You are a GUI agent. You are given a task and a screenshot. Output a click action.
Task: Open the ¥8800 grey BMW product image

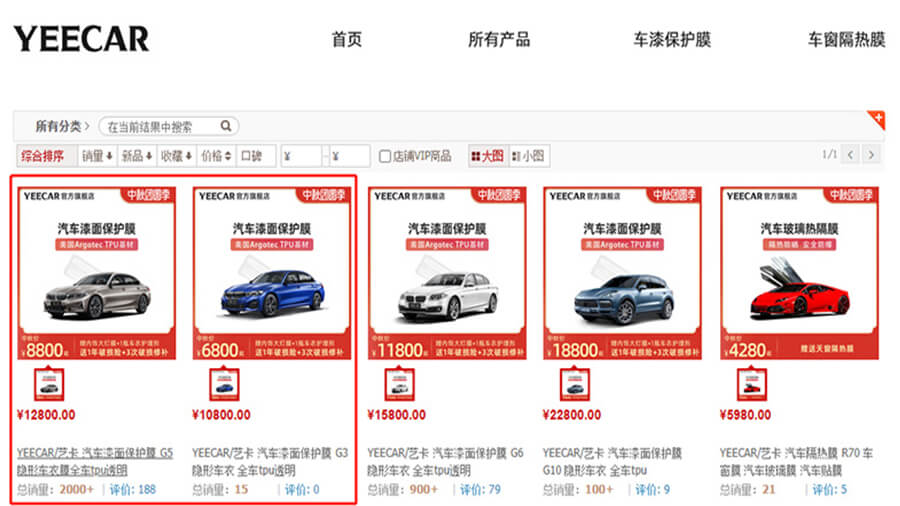pyautogui.click(x=96, y=273)
